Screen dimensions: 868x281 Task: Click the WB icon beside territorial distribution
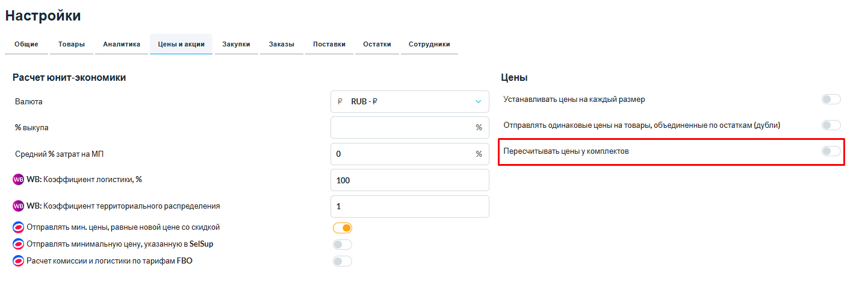pyautogui.click(x=18, y=206)
